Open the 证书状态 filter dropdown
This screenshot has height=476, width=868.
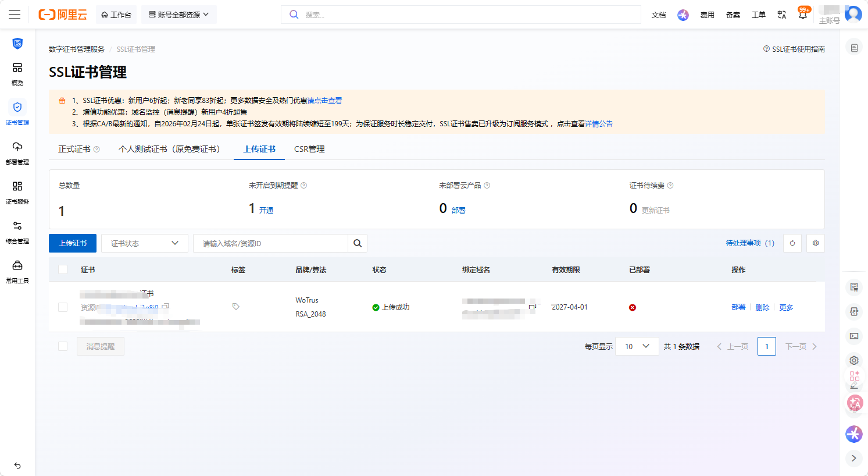tap(145, 243)
